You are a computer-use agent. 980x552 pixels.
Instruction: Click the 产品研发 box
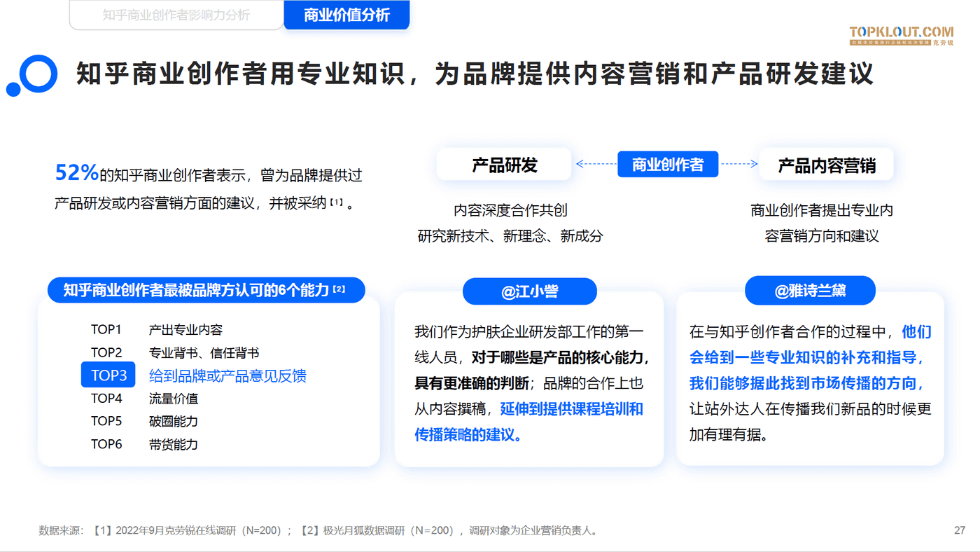pyautogui.click(x=504, y=165)
